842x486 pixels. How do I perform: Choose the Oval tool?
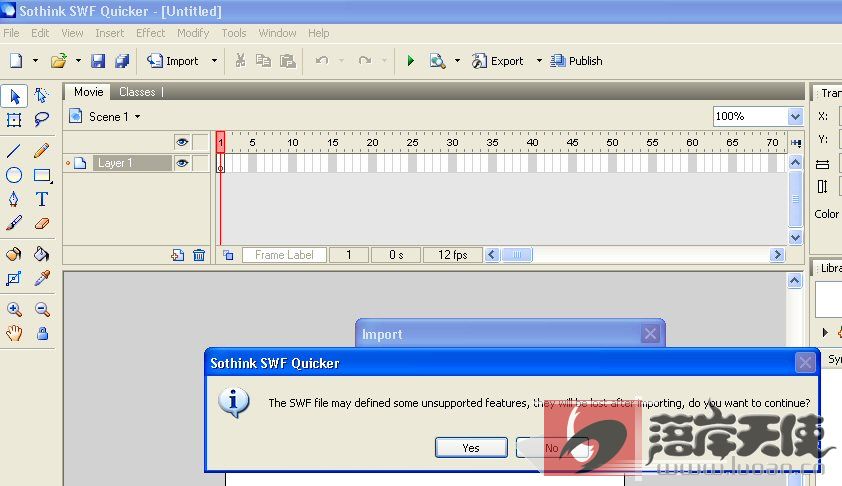[14, 175]
